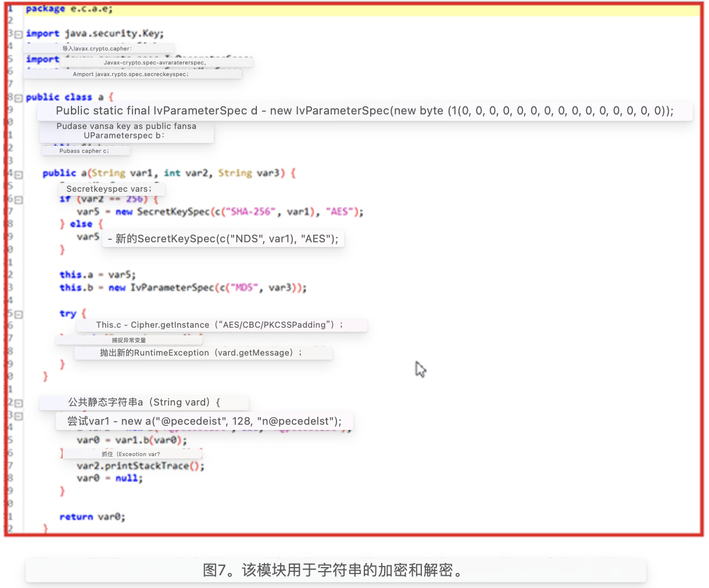Click the 图7 figure caption text
The height and width of the screenshot is (588, 709).
point(335,570)
